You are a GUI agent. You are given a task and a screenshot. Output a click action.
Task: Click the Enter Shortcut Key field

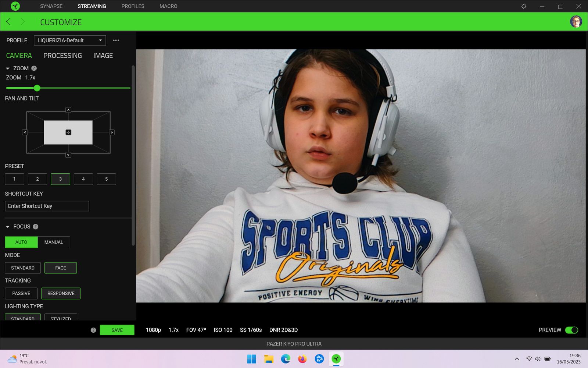[x=47, y=206]
